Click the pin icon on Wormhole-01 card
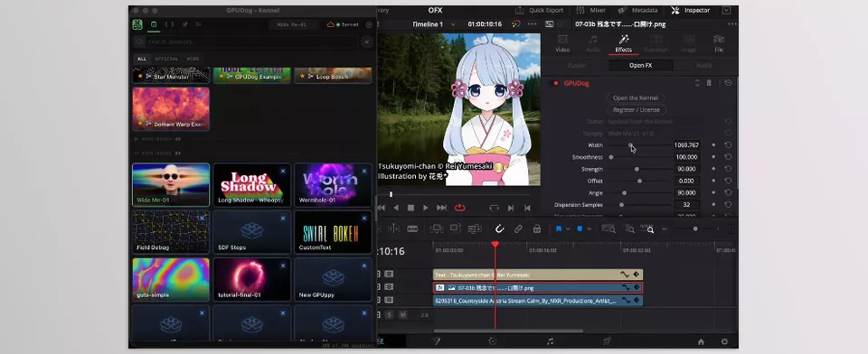868x354 pixels. (364, 171)
